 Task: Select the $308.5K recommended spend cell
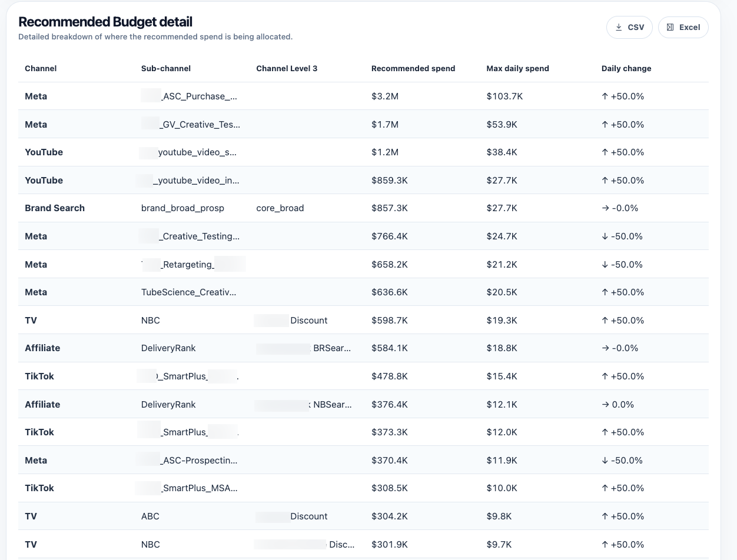(x=390, y=488)
